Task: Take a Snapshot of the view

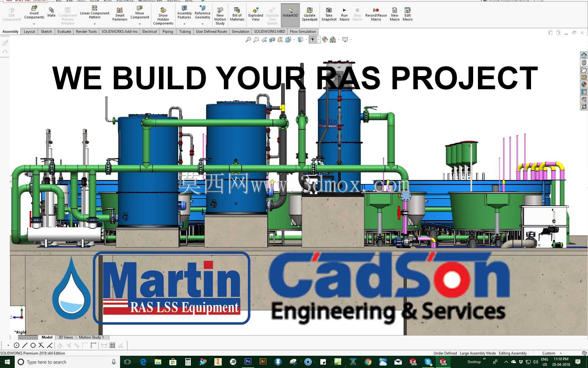Action: click(329, 14)
